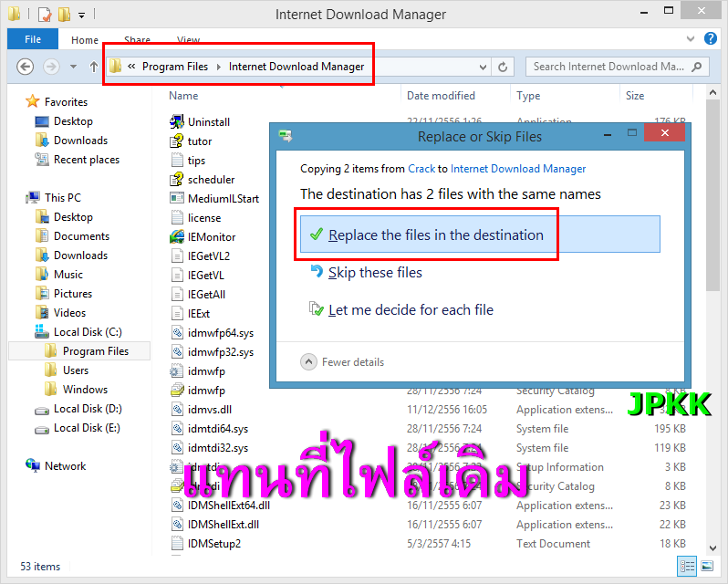Sort files by Date modified column
The image size is (728, 584).
[x=441, y=96]
